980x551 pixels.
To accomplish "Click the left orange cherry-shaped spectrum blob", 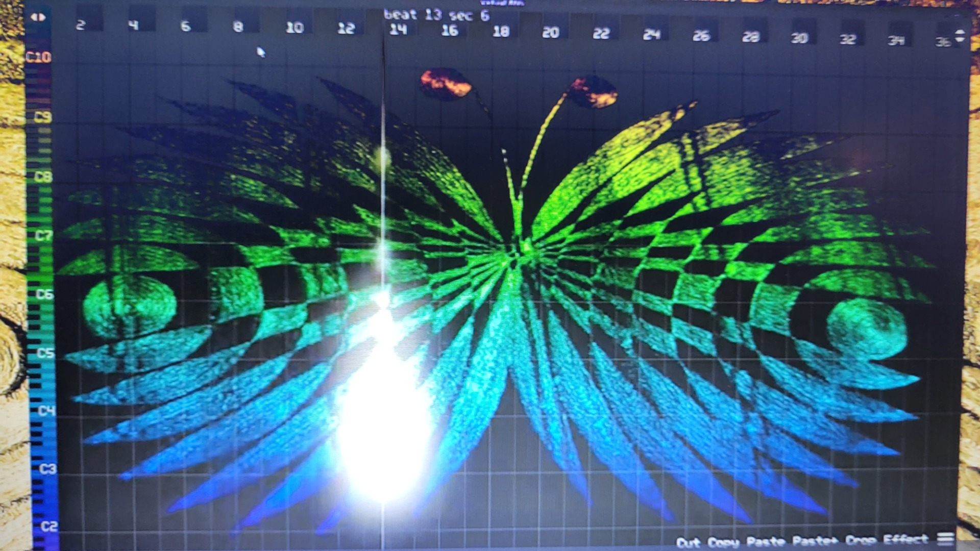I will point(446,84).
